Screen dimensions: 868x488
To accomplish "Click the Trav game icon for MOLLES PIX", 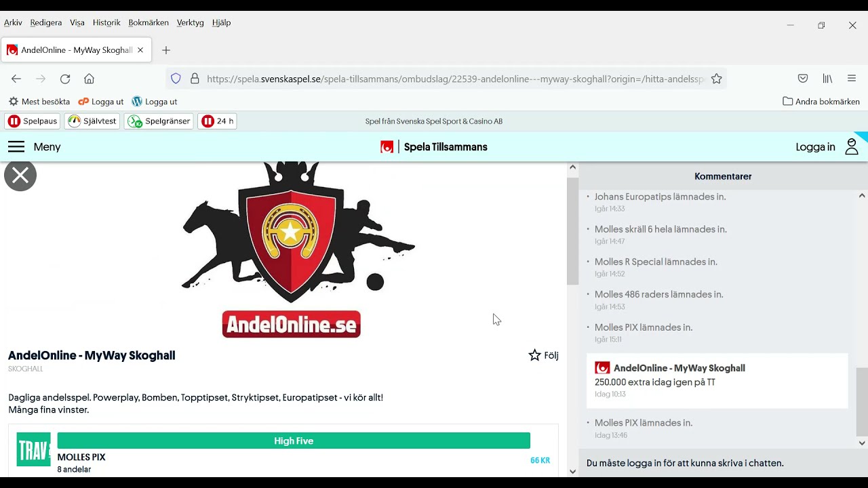I will point(33,449).
